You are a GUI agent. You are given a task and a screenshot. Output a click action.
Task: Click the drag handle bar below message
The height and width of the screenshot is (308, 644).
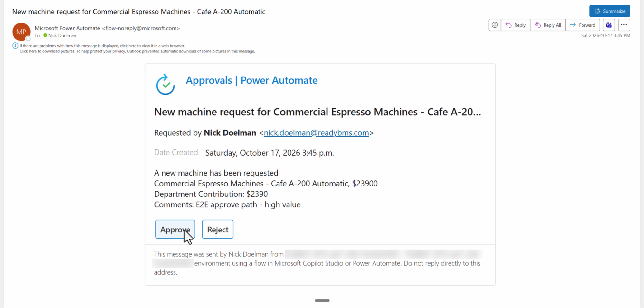pyautogui.click(x=322, y=300)
